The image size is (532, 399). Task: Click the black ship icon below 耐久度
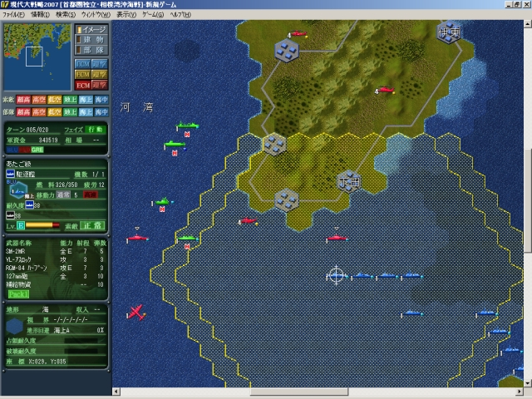(x=10, y=215)
